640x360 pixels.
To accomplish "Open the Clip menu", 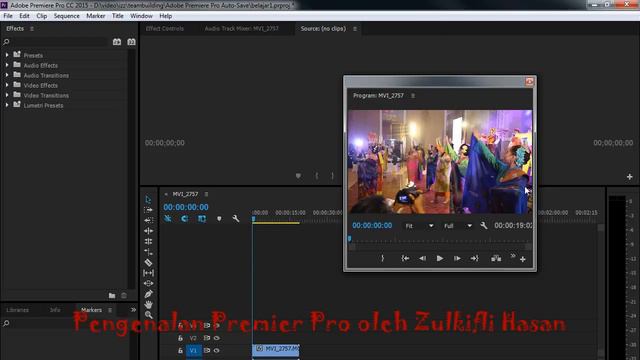I will (42, 16).
